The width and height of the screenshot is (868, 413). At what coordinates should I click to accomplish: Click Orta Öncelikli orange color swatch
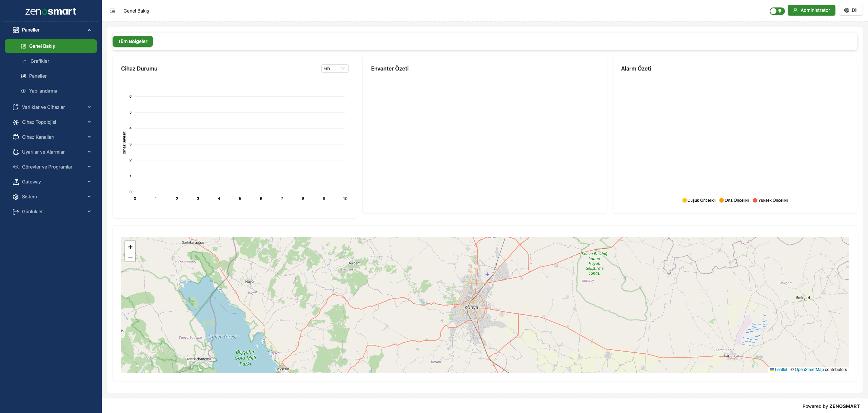click(722, 200)
